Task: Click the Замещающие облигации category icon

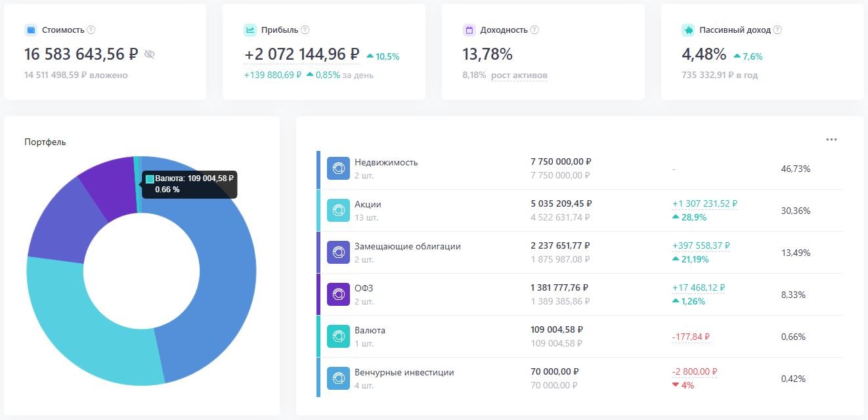Action: (x=338, y=253)
